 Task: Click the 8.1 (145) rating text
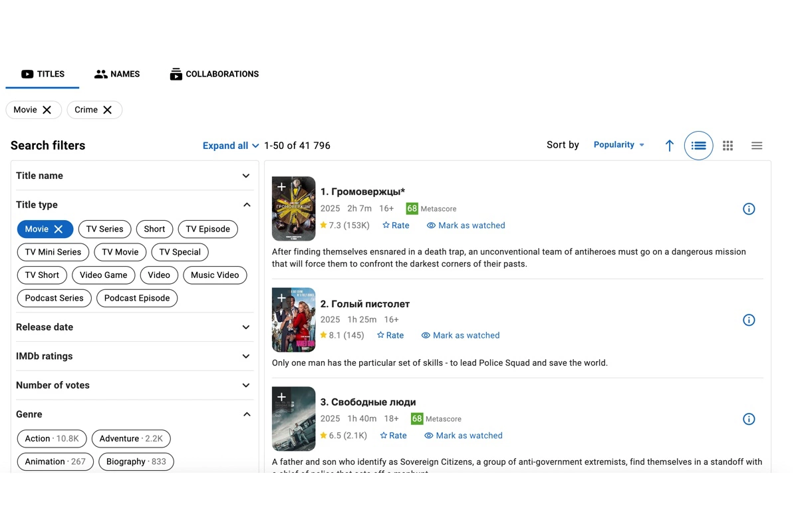(342, 335)
